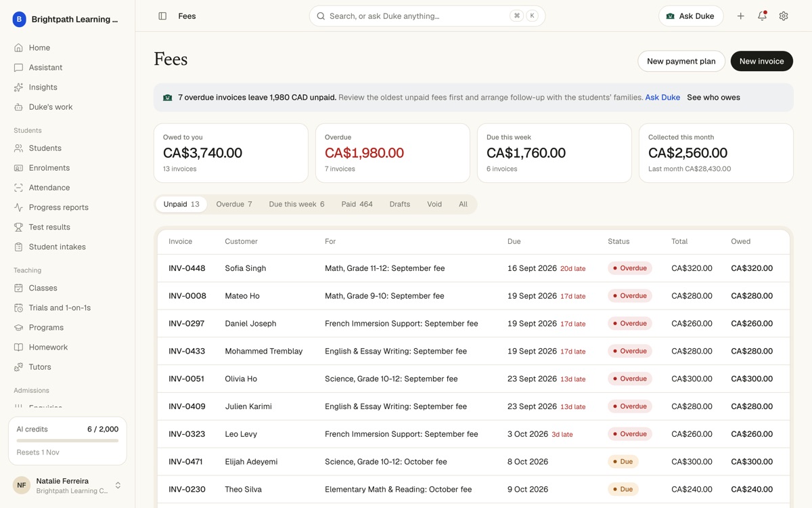Screen dimensions: 812x508
Task: Open invoice INV-0008
Action: (187, 296)
